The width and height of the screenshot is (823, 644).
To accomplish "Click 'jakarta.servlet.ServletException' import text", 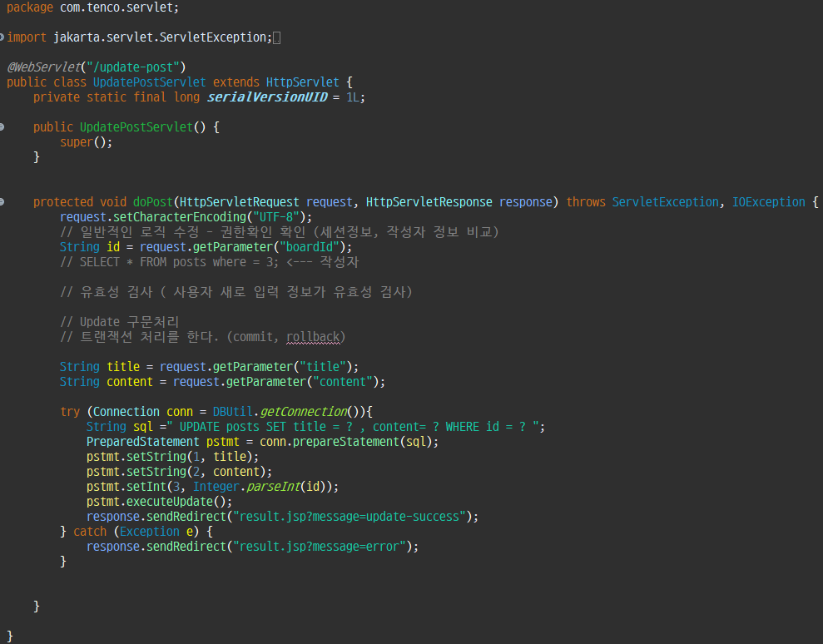I will [x=160, y=37].
